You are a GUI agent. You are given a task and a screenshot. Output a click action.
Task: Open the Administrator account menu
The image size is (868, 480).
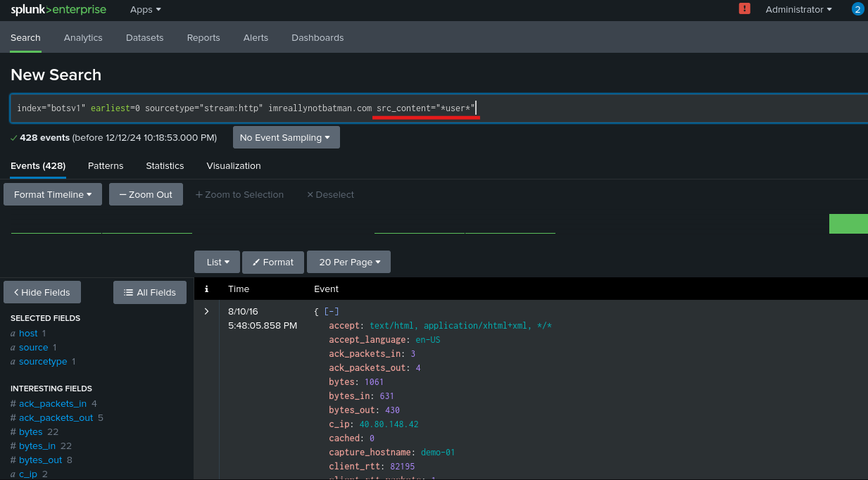click(798, 9)
